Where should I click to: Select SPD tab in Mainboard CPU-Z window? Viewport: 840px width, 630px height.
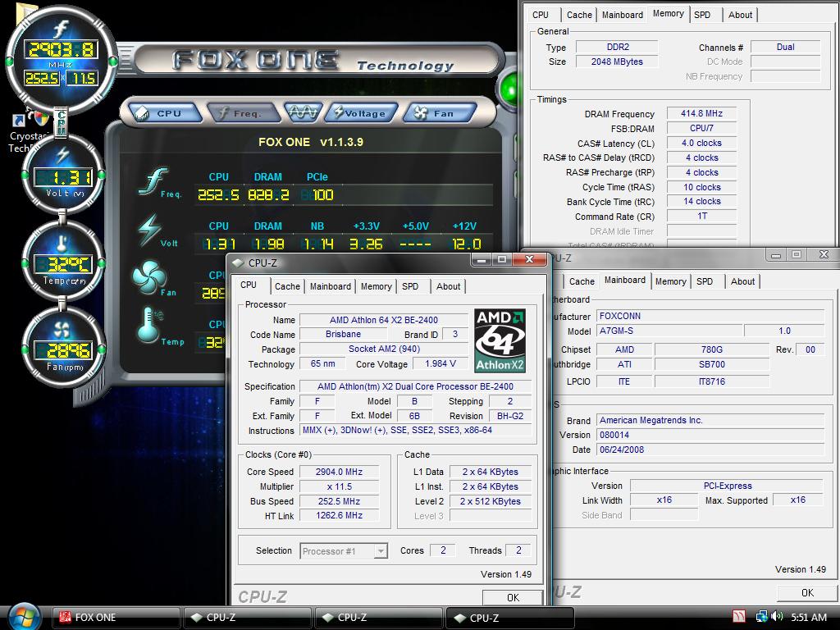705,281
